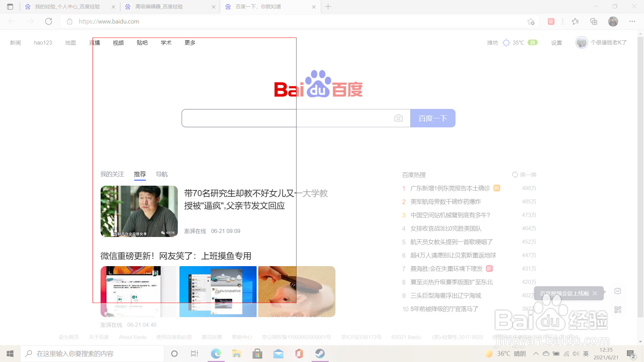Open the 关于百度 footer link
644x362 pixels.
[x=99, y=337]
